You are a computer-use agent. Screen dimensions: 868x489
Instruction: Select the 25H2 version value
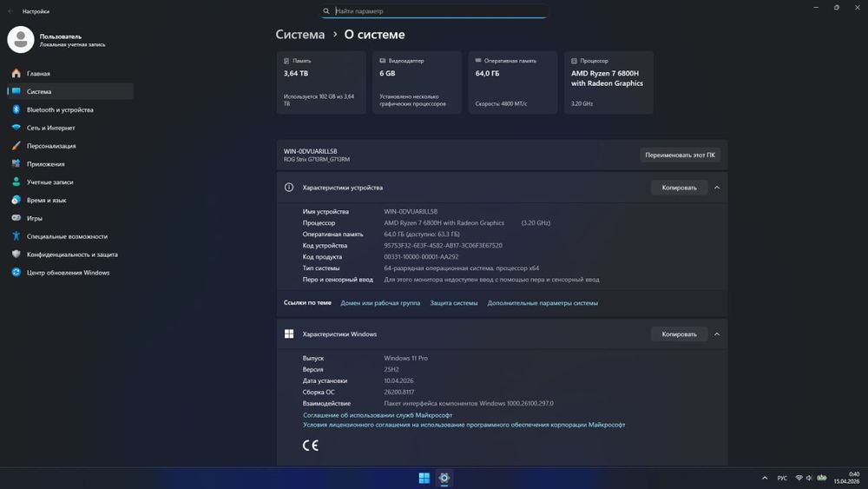coord(391,369)
